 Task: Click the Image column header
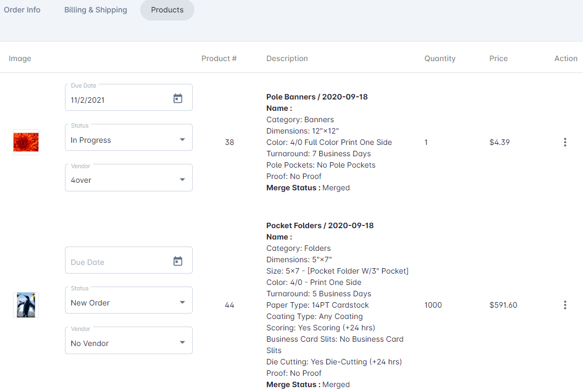pyautogui.click(x=20, y=58)
